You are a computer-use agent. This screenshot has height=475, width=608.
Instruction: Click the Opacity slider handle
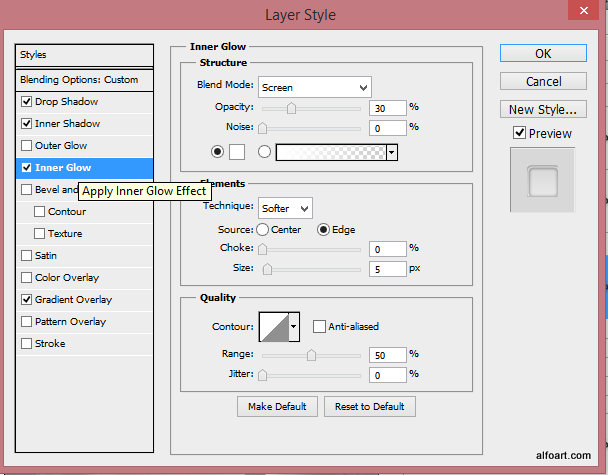click(x=292, y=108)
